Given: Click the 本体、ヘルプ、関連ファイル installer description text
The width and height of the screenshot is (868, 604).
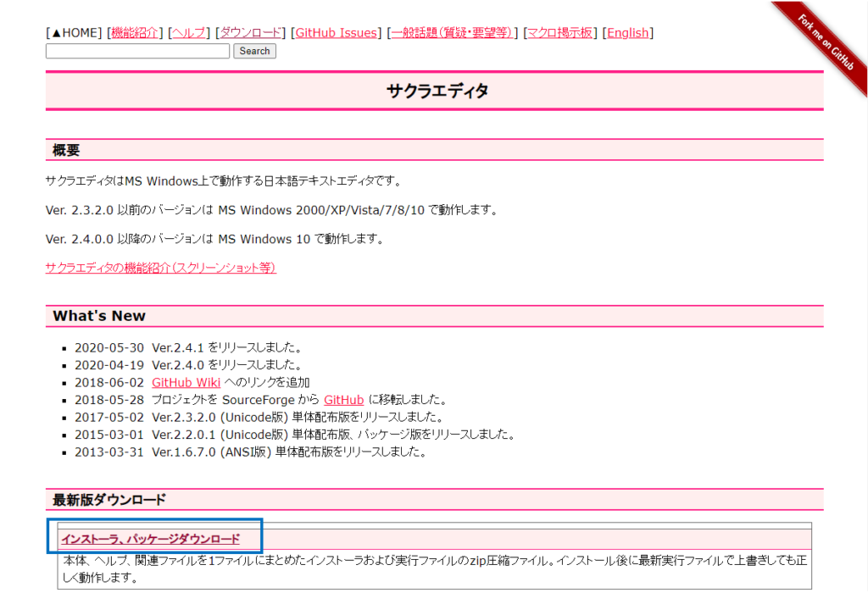Looking at the screenshot, I should 435,568.
